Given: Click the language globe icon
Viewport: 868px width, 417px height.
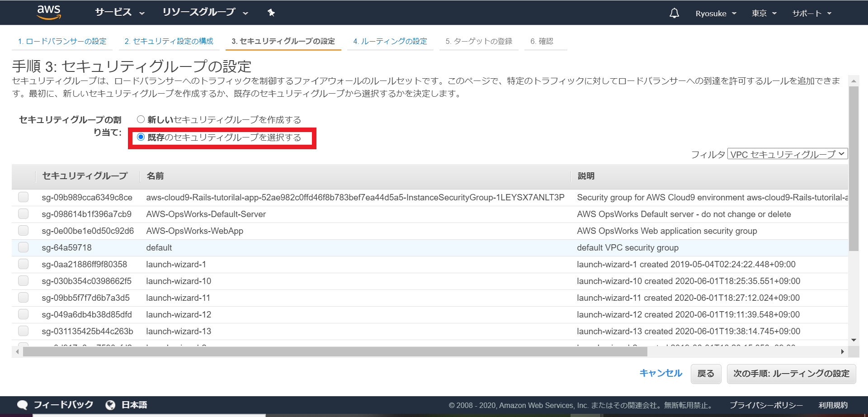Looking at the screenshot, I should pyautogui.click(x=110, y=405).
